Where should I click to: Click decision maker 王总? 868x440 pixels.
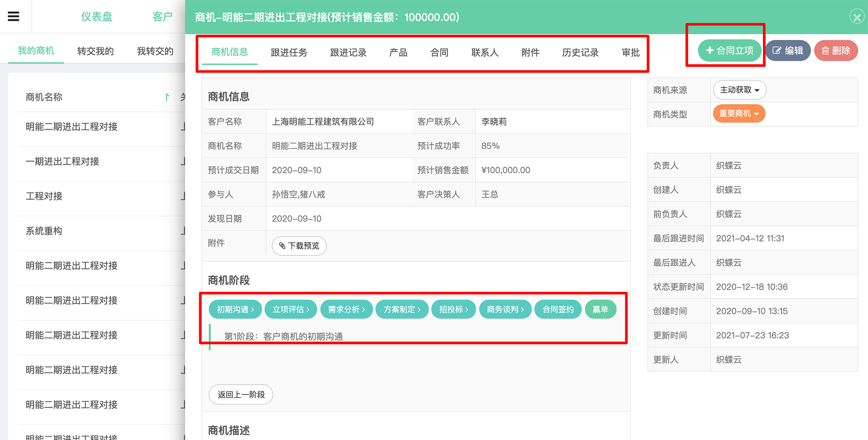pos(490,194)
